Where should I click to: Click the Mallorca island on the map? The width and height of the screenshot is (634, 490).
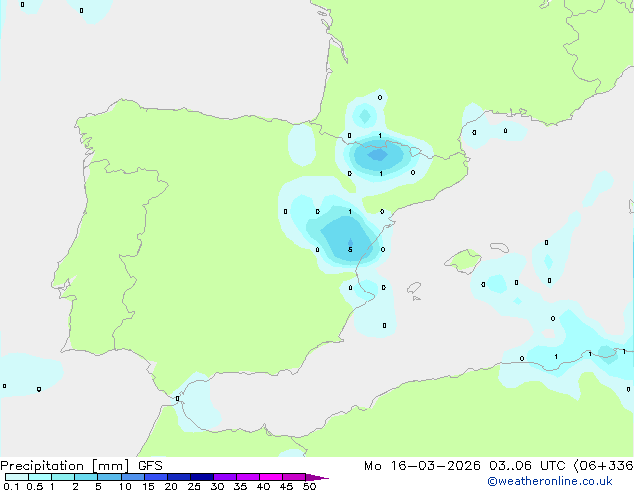pos(463,261)
